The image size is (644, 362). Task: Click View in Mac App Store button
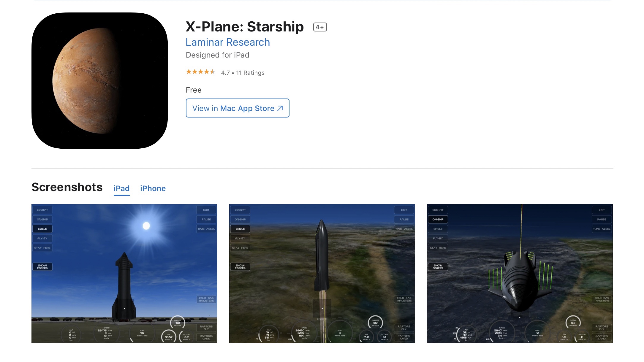pyautogui.click(x=238, y=108)
